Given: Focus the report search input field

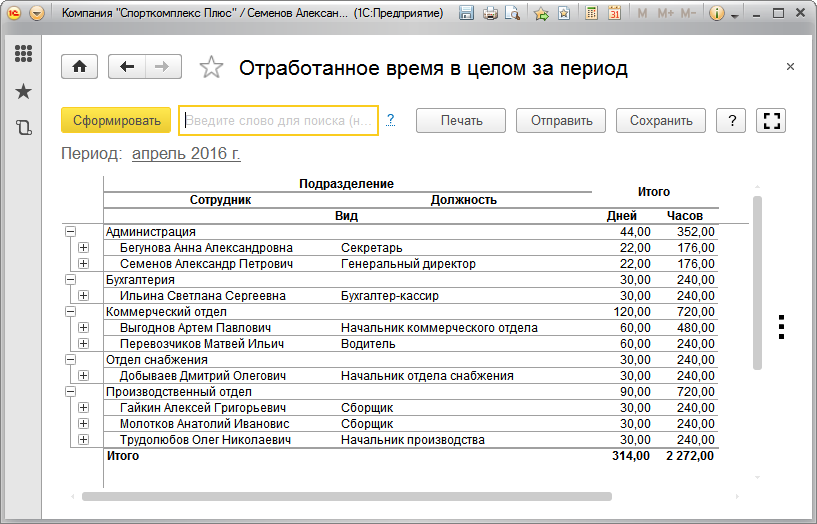Looking at the screenshot, I should 278,120.
